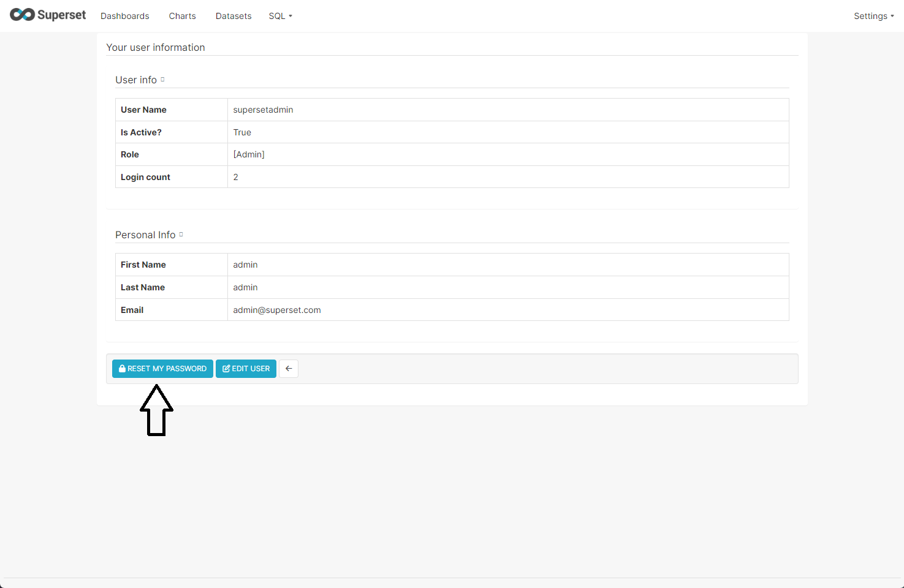Click the Edit User button
The width and height of the screenshot is (904, 588).
pos(246,369)
